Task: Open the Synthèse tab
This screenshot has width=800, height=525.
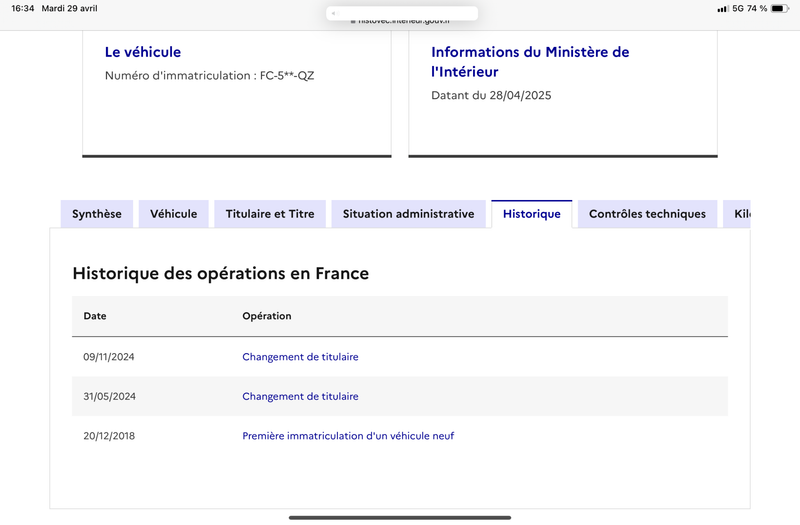Action: [97, 214]
